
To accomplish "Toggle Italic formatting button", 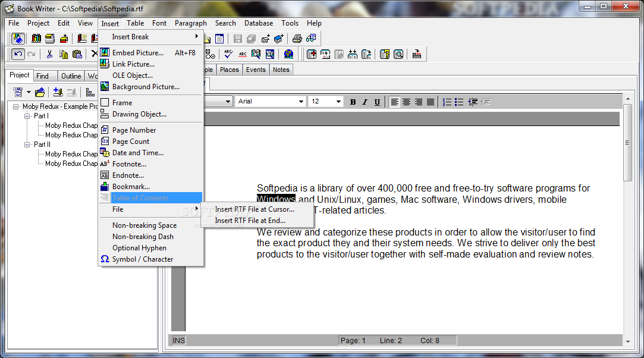I will tap(365, 102).
